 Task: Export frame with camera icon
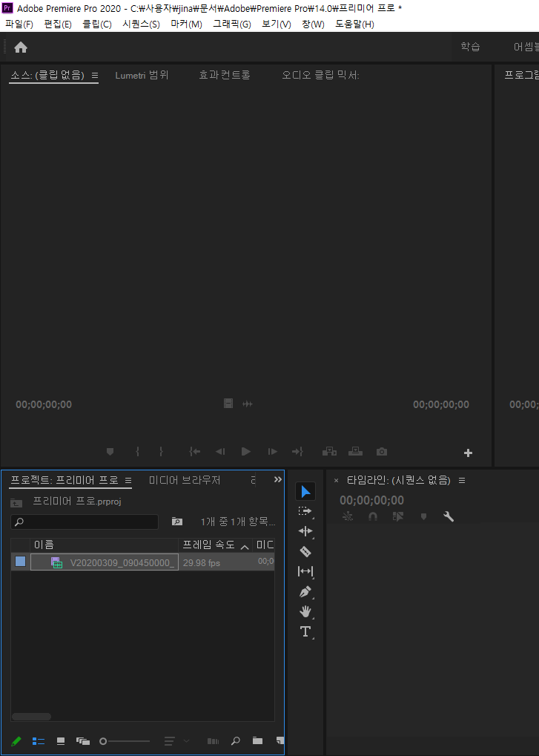(x=382, y=452)
